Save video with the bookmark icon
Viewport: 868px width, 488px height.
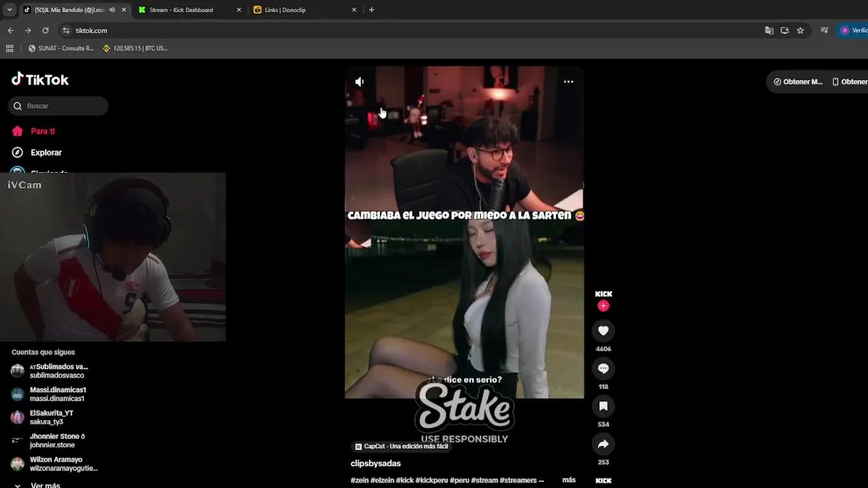pos(603,406)
